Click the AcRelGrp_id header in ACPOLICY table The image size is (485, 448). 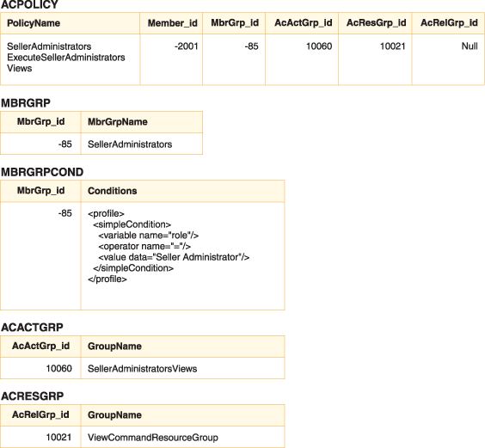pyautogui.click(x=449, y=23)
